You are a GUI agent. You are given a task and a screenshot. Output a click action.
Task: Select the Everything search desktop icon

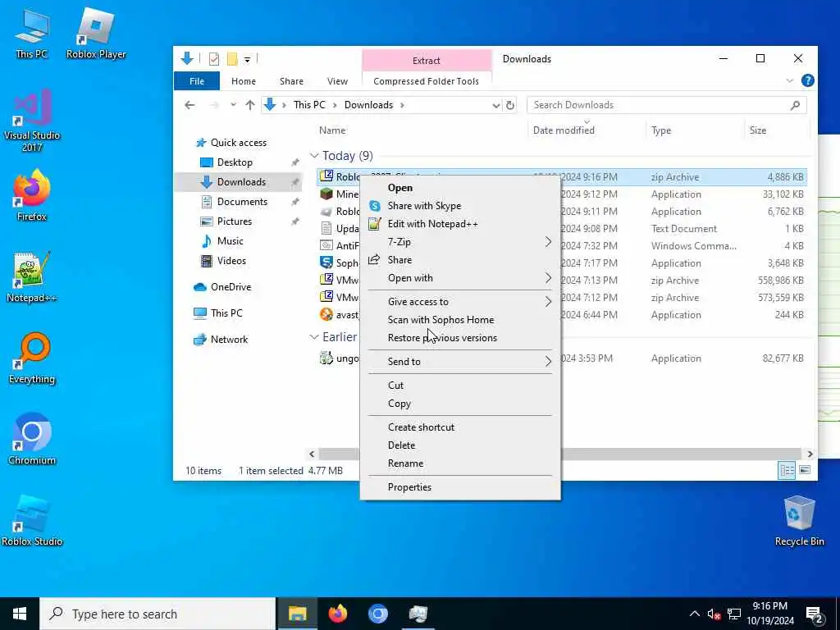coord(32,358)
